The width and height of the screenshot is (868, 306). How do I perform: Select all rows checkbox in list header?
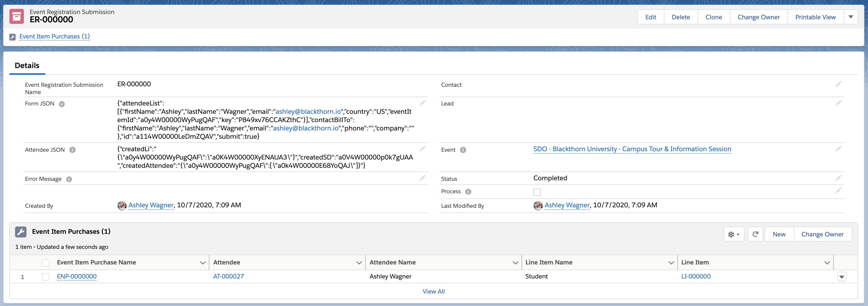[46, 263]
